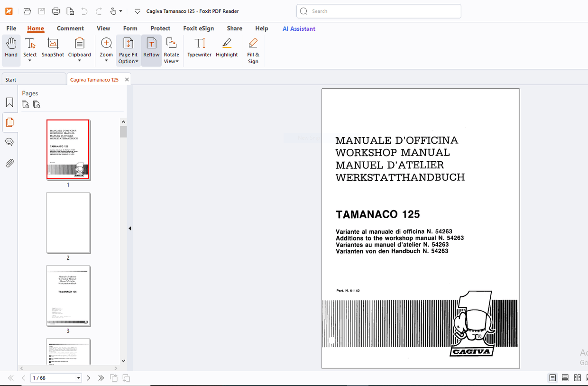Viewport: 588px width, 386px height.
Task: Select the page 2 thumbnail
Action: pyautogui.click(x=68, y=223)
